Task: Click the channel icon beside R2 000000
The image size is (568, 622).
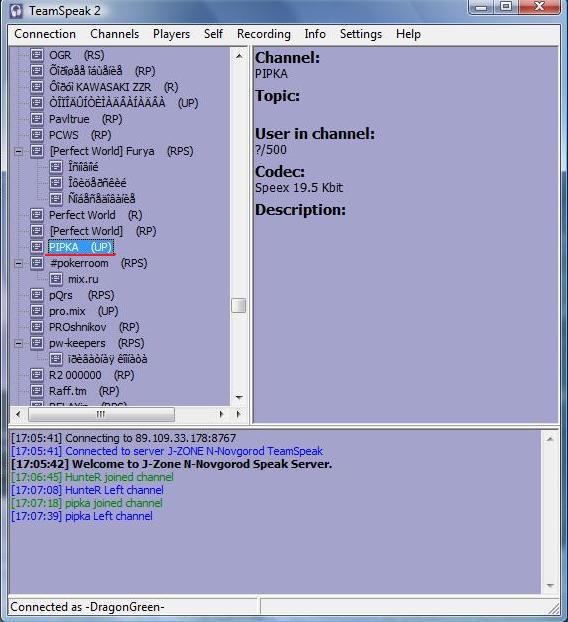Action: tap(37, 375)
